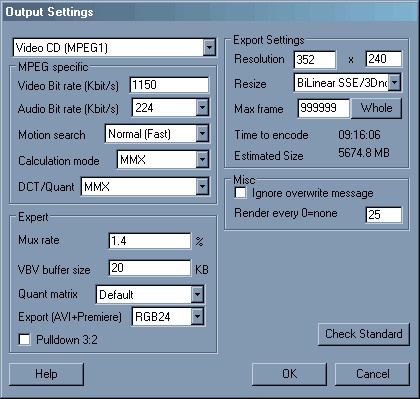
Task: Click the Calculation mode label
Action: point(59,161)
